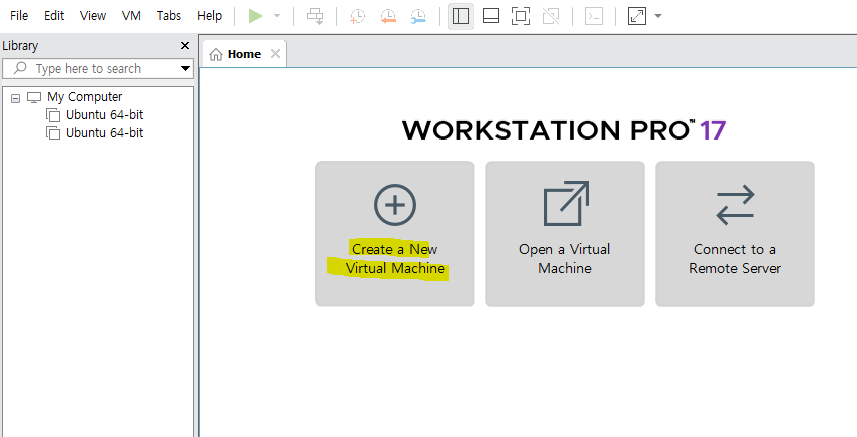Close the Library panel
The height and width of the screenshot is (437, 857).
click(x=185, y=46)
